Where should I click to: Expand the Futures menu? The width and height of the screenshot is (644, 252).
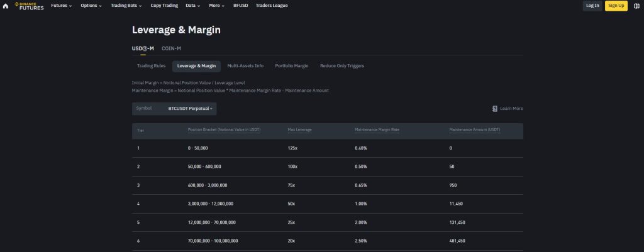point(61,6)
